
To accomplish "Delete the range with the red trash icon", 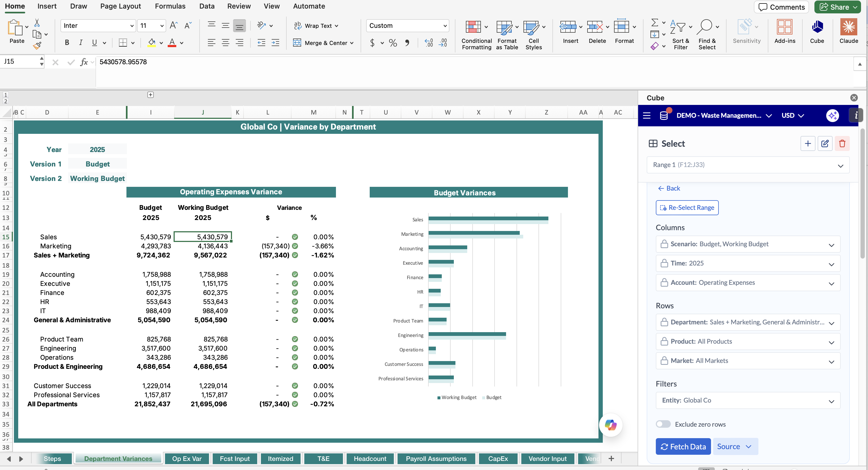I will [x=842, y=143].
